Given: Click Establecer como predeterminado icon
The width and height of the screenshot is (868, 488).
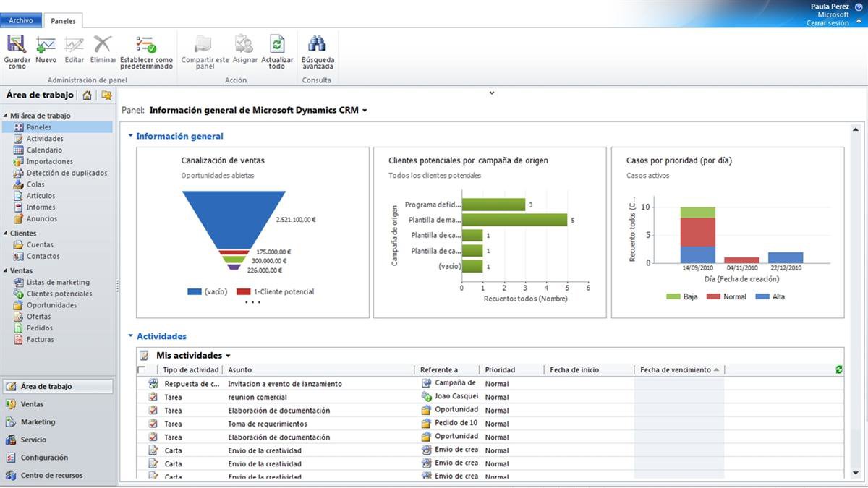Looking at the screenshot, I should pyautogui.click(x=146, y=46).
